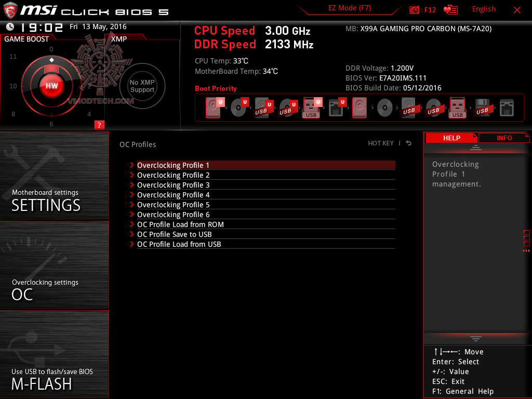
Task: Click the F12 screenshot camera icon
Action: (x=414, y=10)
